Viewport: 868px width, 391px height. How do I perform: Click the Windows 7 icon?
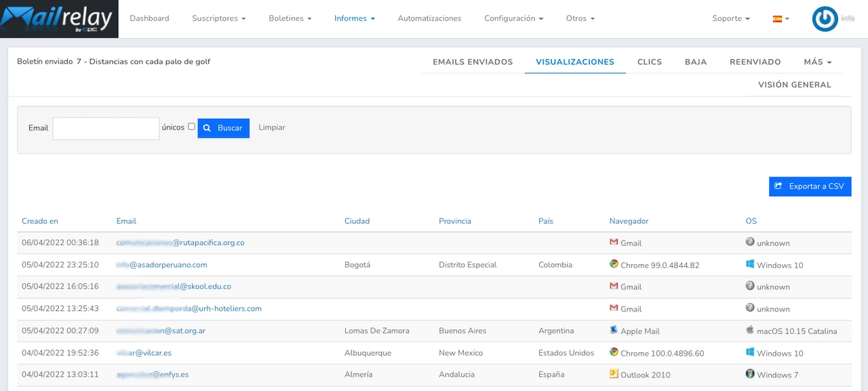[750, 374]
